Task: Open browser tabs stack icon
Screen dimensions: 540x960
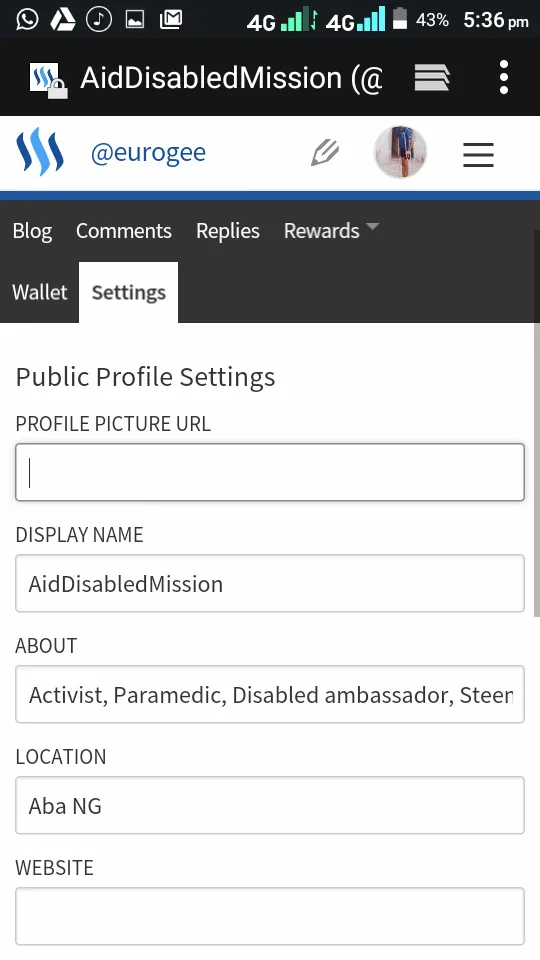Action: click(x=432, y=78)
